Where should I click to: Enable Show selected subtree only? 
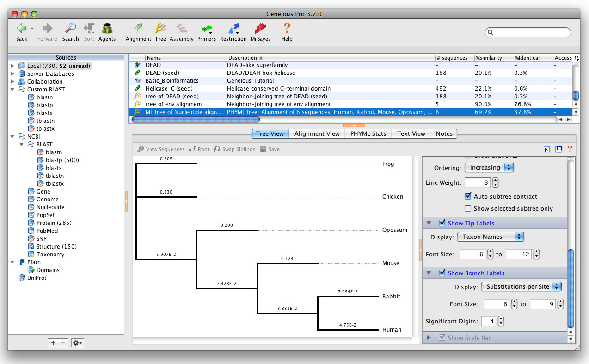468,208
